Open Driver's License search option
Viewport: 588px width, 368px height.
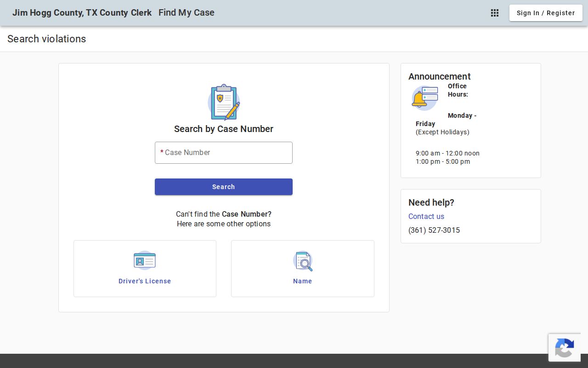(x=145, y=269)
